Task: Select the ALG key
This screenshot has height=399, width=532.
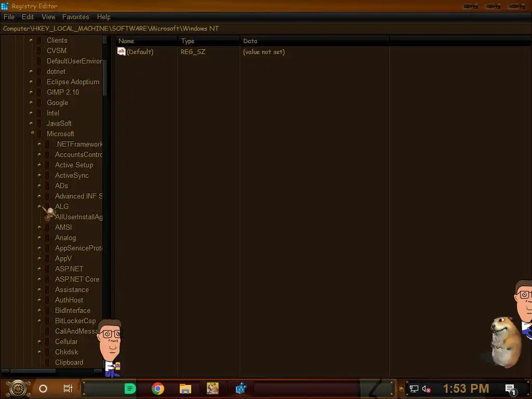Action: tap(62, 206)
